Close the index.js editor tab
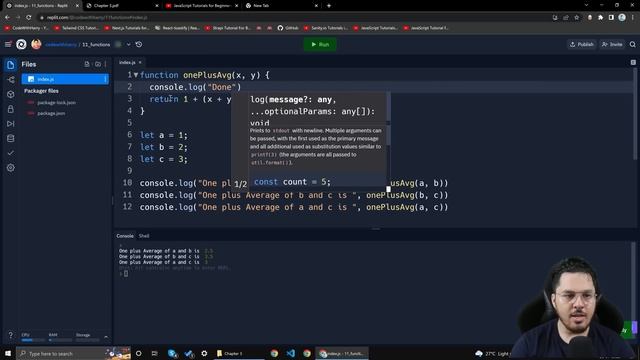The image size is (640, 360). coord(140,62)
